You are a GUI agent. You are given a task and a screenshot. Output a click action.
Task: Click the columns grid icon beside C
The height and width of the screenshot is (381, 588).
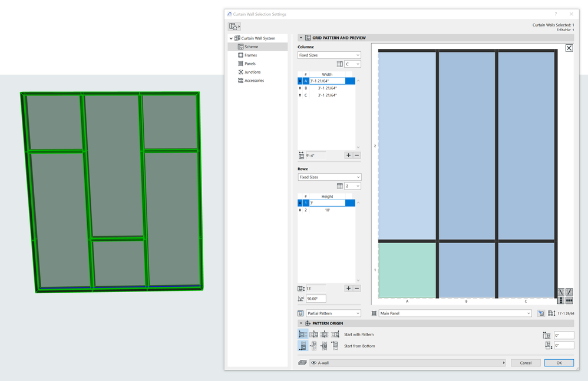pos(340,64)
